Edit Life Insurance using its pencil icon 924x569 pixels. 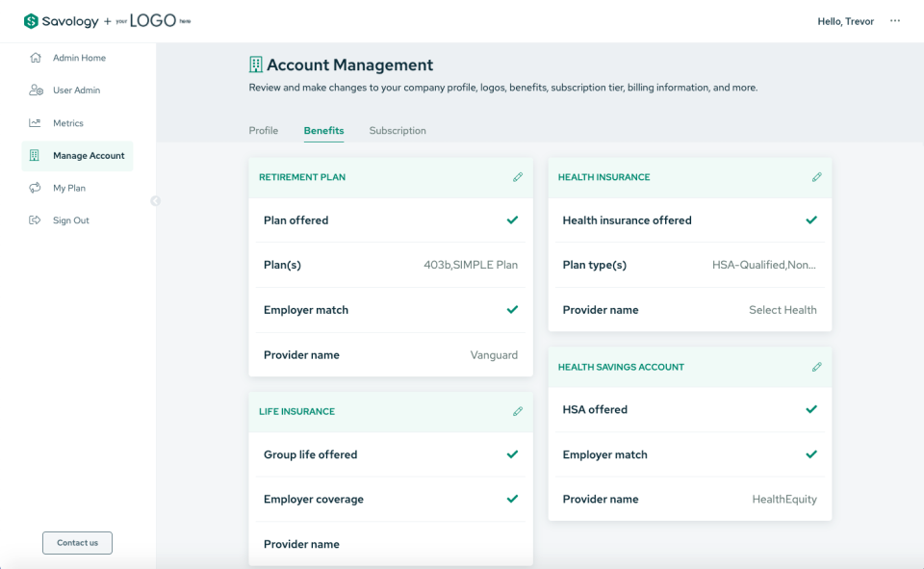coord(518,411)
